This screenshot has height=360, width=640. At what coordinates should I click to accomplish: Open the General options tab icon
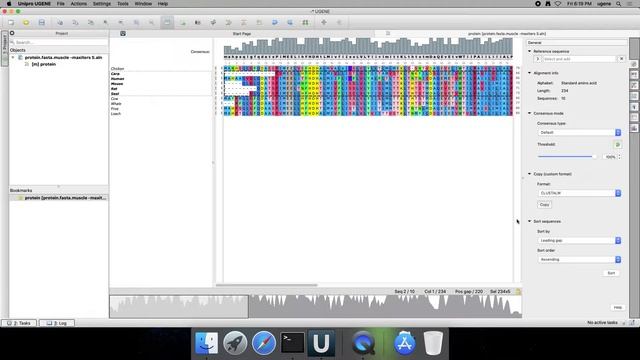tap(634, 64)
